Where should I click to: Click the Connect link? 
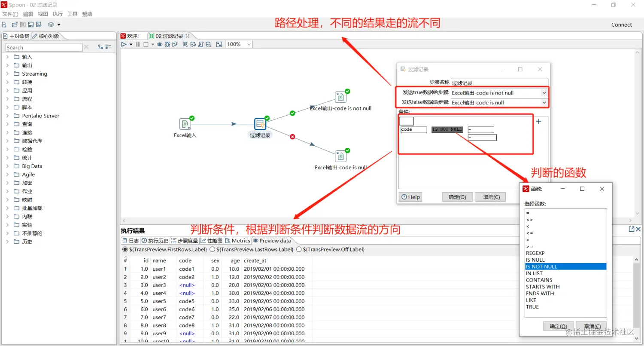(x=621, y=24)
